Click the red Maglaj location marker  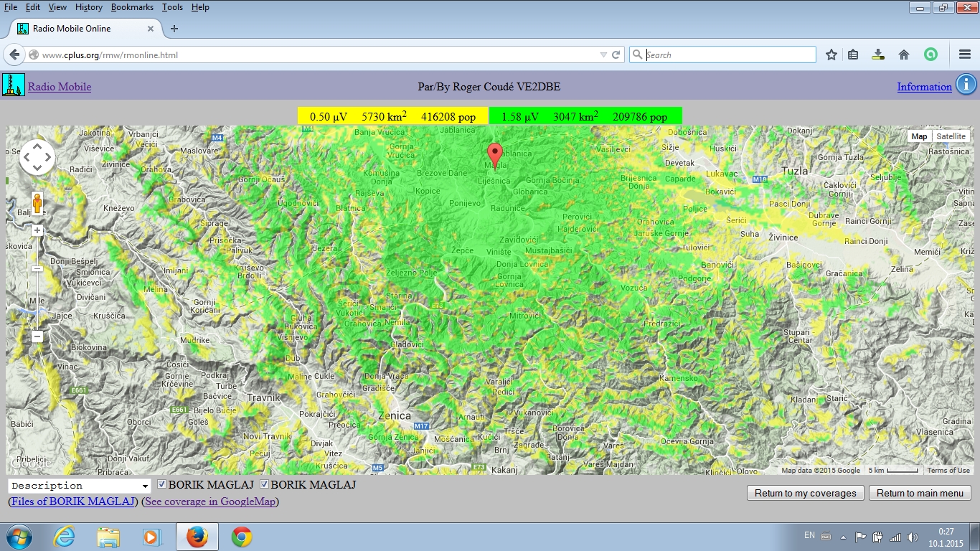(x=494, y=154)
